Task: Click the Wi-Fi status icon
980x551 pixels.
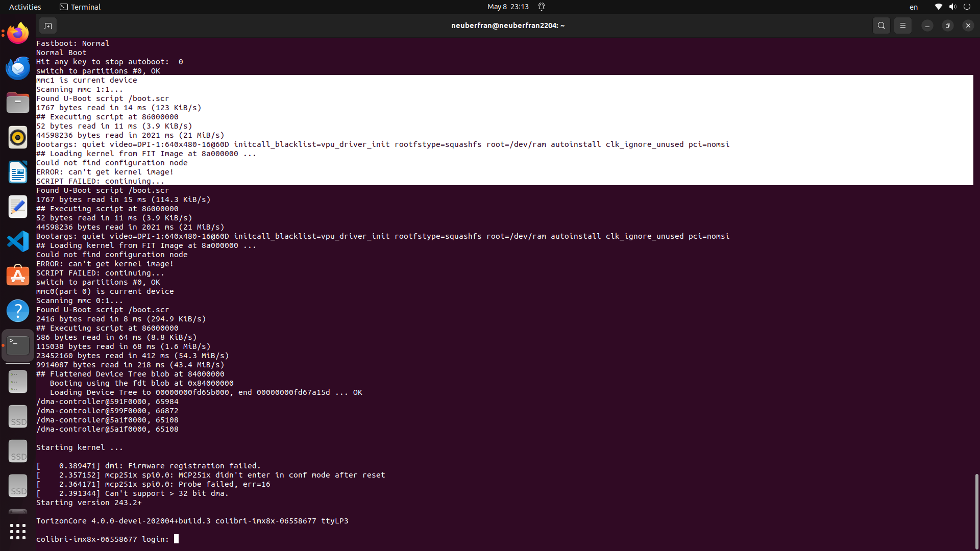Action: (938, 7)
